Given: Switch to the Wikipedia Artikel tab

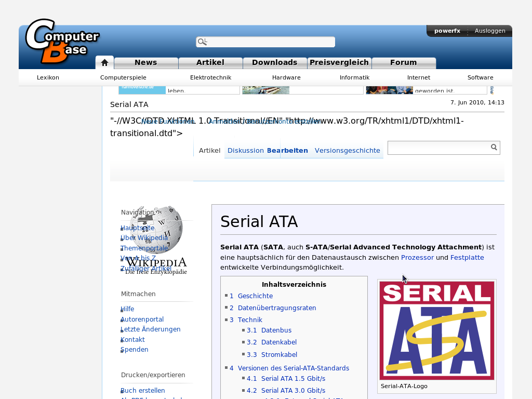Looking at the screenshot, I should (209, 151).
